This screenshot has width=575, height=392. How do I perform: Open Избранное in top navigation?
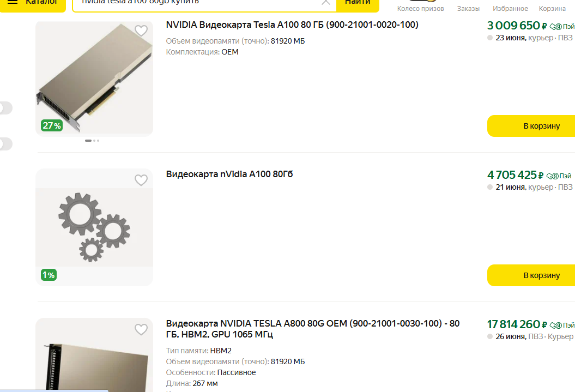coord(510,8)
